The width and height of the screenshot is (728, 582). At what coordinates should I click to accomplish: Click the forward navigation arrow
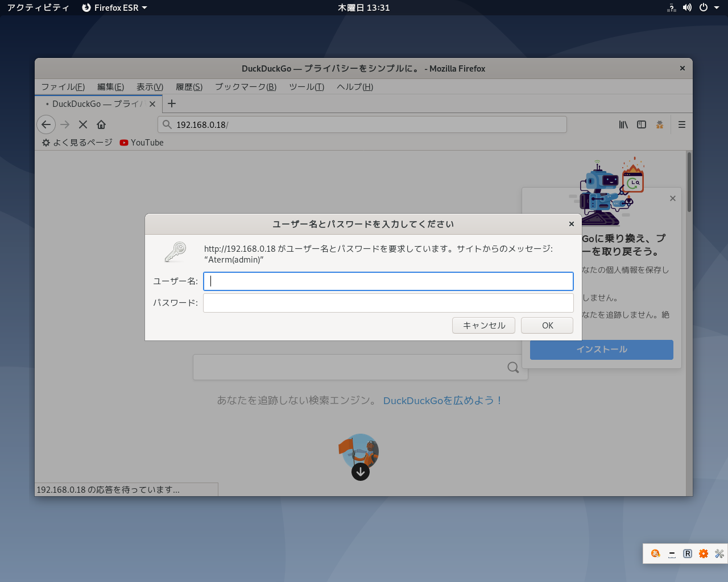pyautogui.click(x=65, y=124)
